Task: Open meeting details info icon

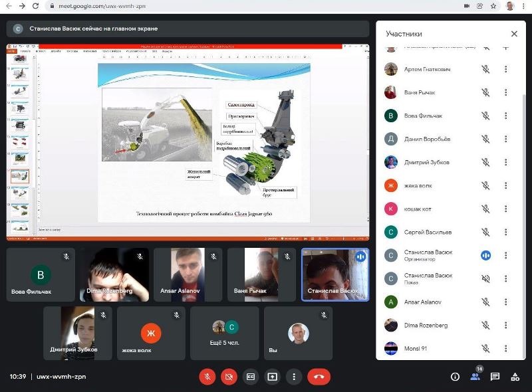Action: tap(455, 377)
